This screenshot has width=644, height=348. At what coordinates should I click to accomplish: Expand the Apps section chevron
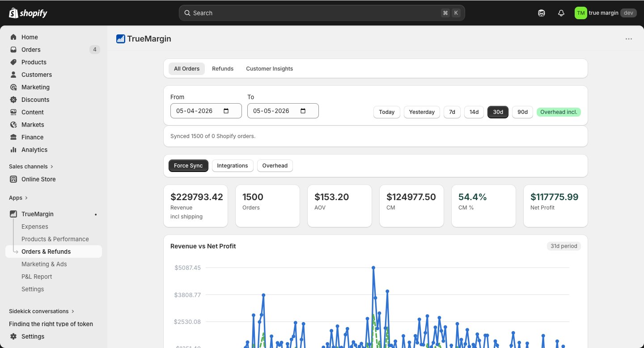(26, 198)
